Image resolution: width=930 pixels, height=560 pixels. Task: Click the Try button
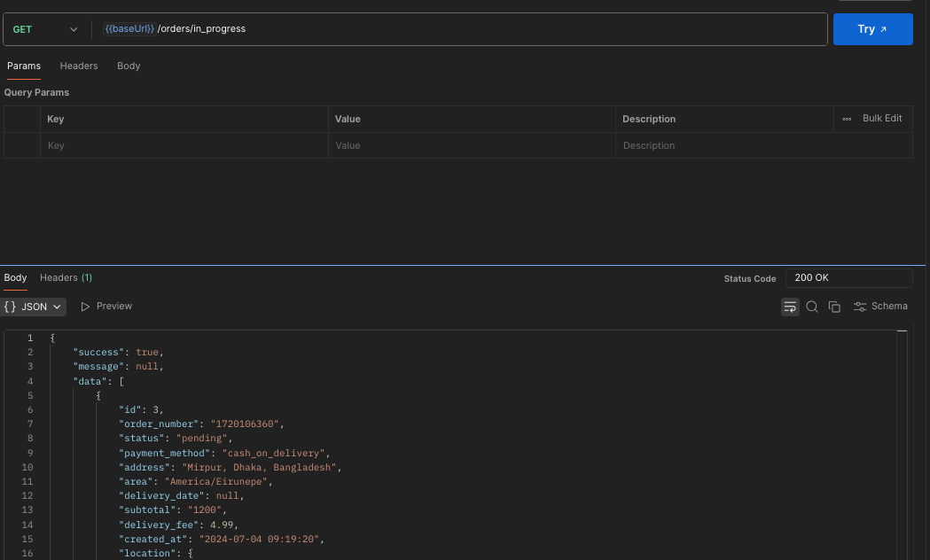tap(872, 29)
